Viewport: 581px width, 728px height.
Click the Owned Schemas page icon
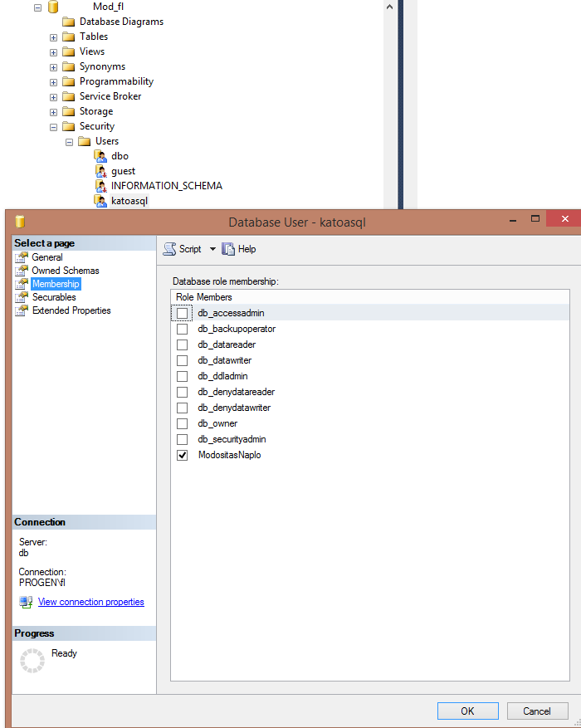click(x=22, y=271)
